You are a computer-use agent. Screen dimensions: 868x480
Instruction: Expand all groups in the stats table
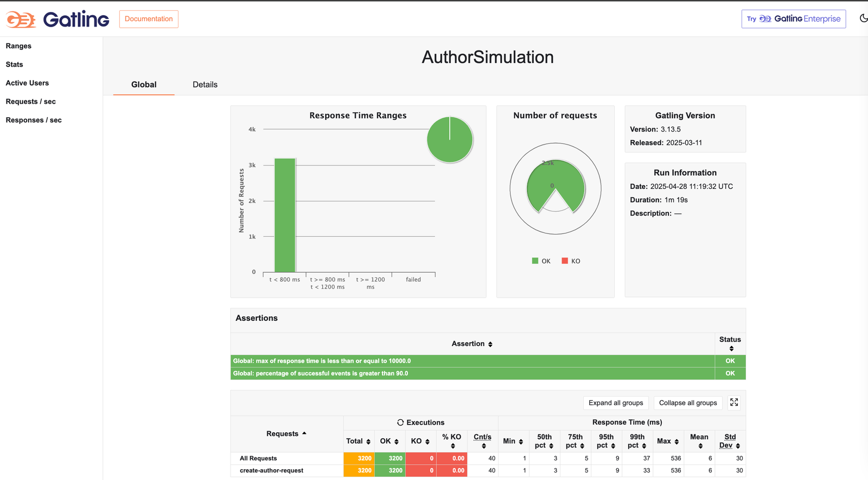point(616,403)
